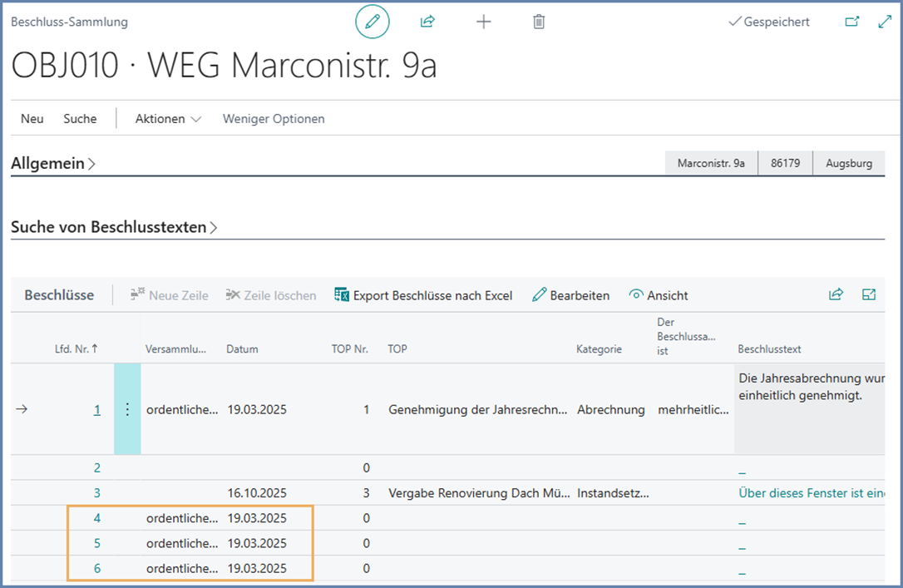The height and width of the screenshot is (588, 903).
Task: Click the share icon in page header
Action: click(427, 22)
